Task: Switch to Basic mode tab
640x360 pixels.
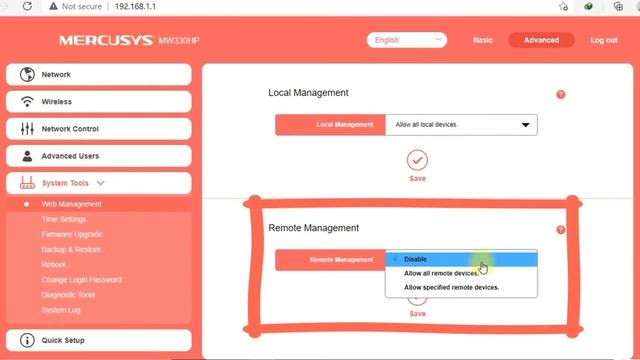Action: [x=483, y=40]
